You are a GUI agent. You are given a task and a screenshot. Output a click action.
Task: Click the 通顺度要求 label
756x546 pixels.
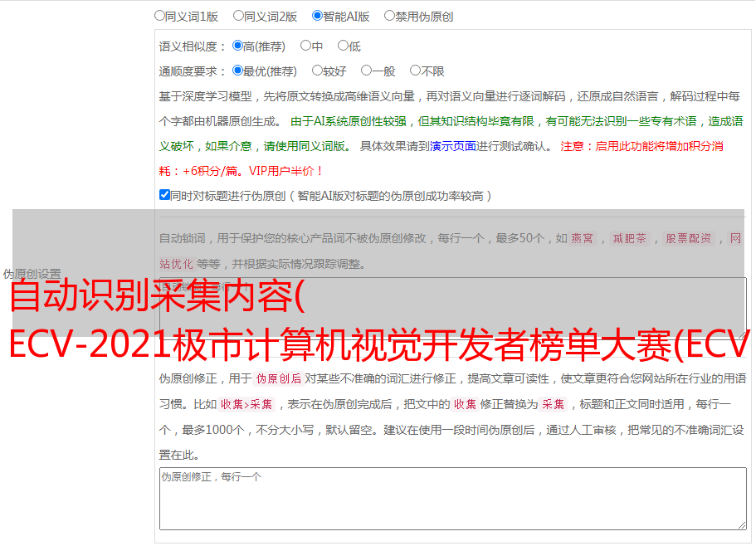193,71
